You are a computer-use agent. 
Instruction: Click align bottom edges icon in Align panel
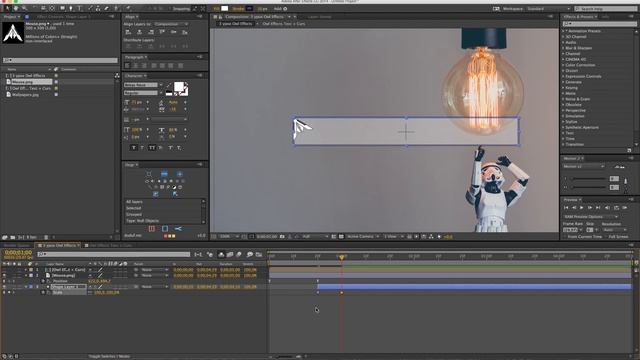coord(185,31)
